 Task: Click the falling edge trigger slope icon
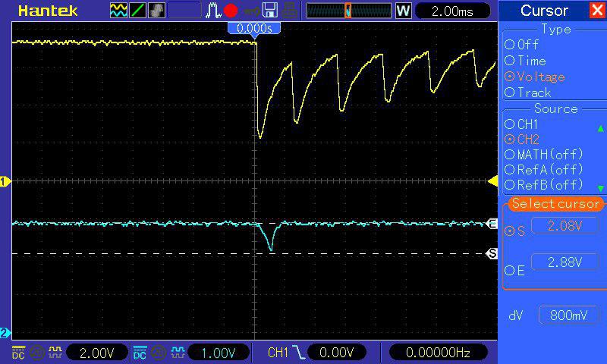[x=298, y=353]
